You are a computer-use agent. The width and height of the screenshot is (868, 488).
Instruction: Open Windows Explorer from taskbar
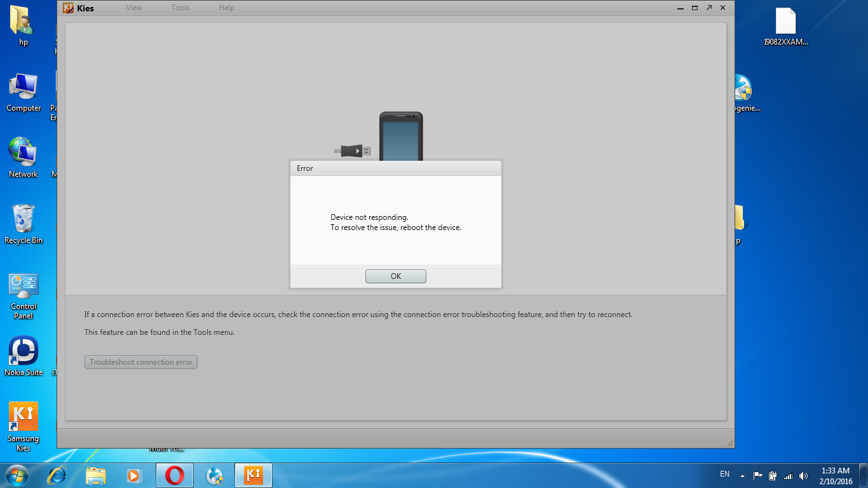[96, 475]
